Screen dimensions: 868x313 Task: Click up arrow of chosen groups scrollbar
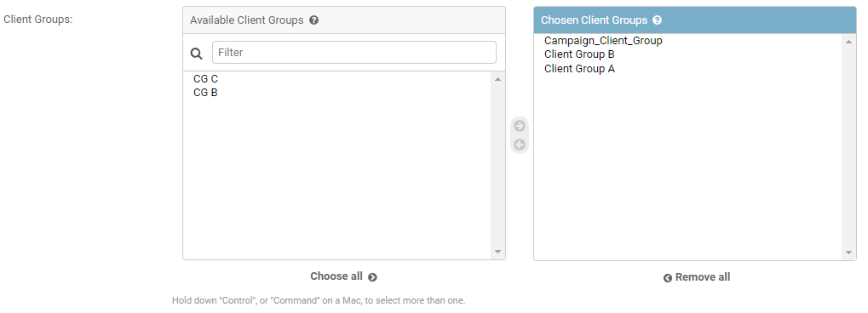coord(848,42)
